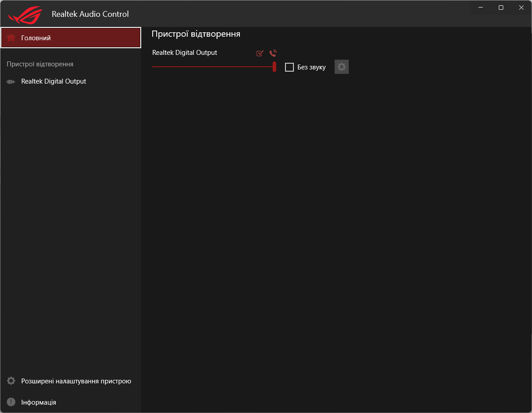This screenshot has height=413, width=532.
Task: Click sidebar Пристрої відтворення section label
Action: [40, 64]
